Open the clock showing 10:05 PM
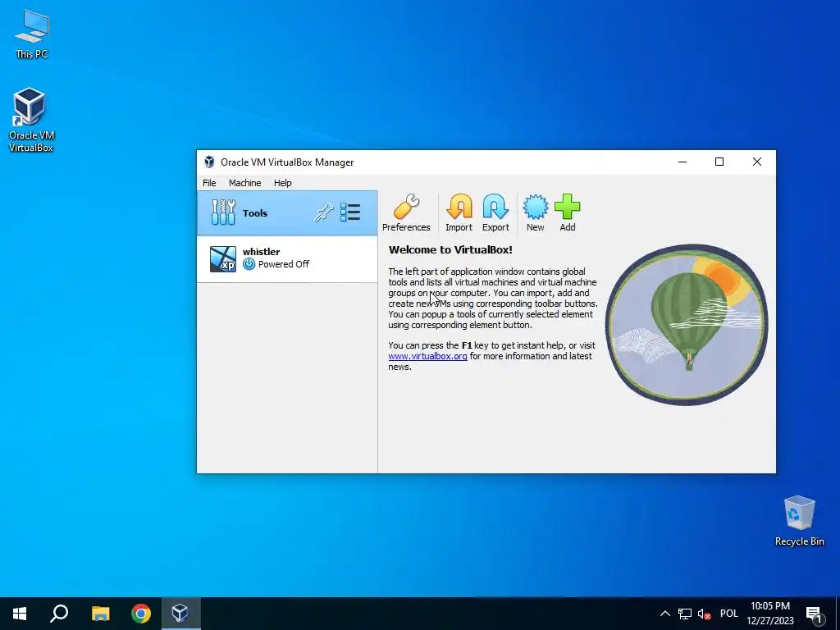Image resolution: width=840 pixels, height=630 pixels. [x=770, y=614]
